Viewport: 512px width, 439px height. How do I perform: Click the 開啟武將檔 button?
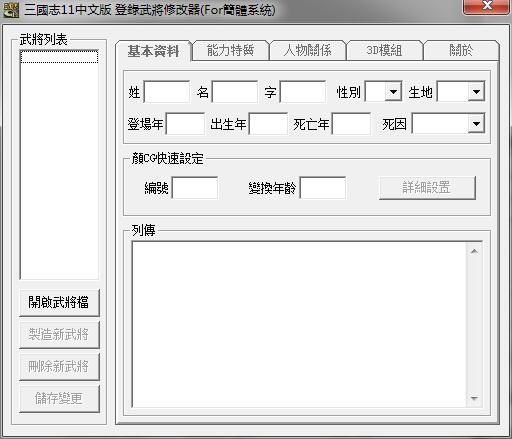pos(59,303)
